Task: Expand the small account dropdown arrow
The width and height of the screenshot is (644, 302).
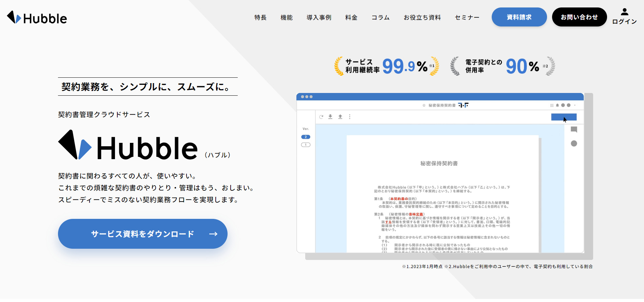Action: tap(575, 105)
